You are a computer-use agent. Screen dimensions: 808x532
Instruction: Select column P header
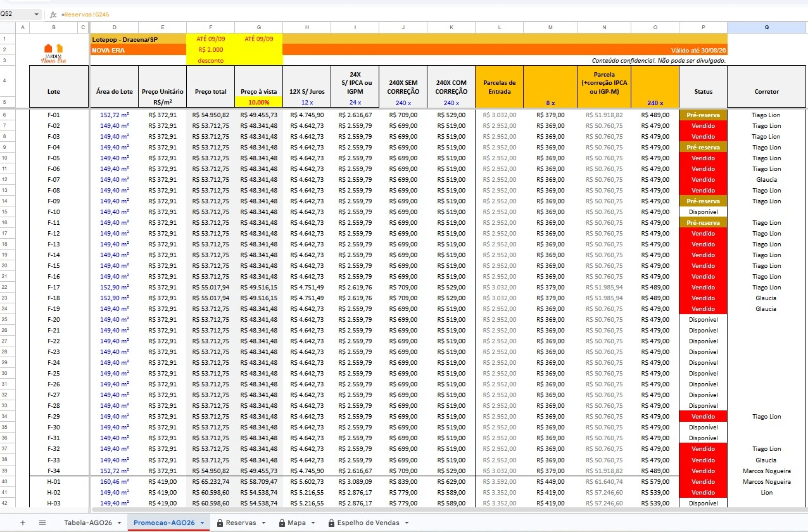click(x=704, y=27)
